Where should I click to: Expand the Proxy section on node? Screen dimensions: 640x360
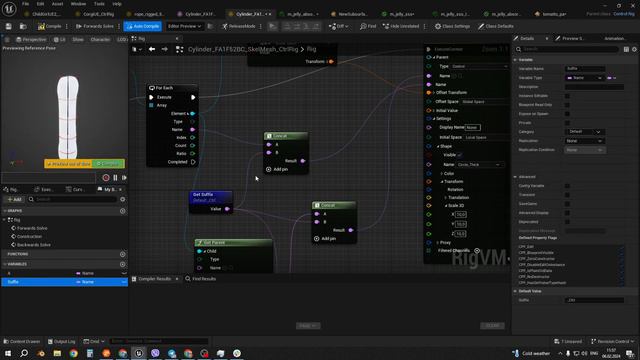click(438, 242)
